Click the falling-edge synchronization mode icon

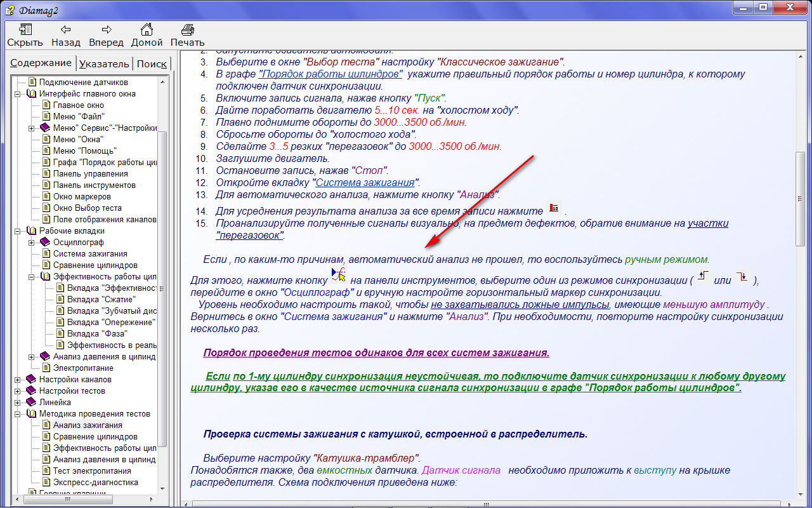742,276
